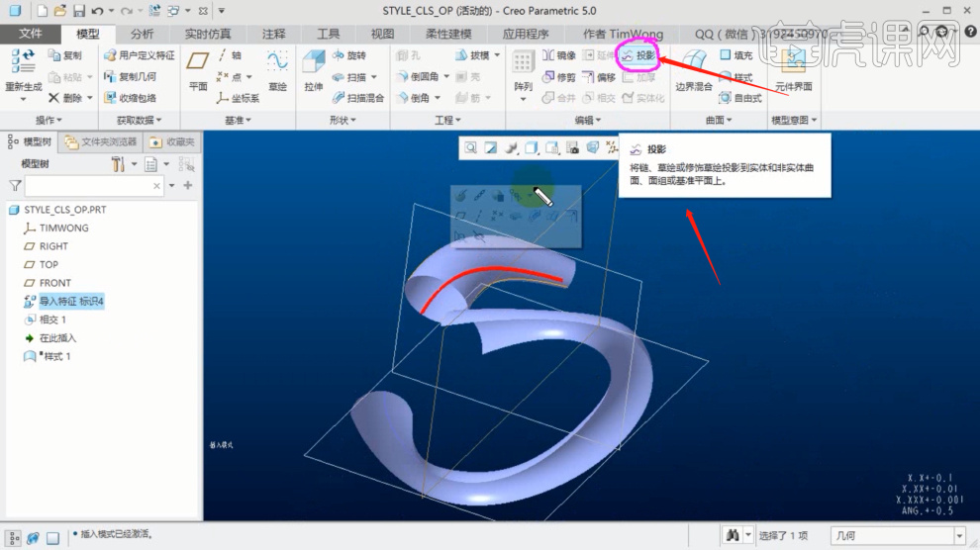The height and width of the screenshot is (550, 980).
Task: Open the File (文件) menu
Action: point(30,34)
